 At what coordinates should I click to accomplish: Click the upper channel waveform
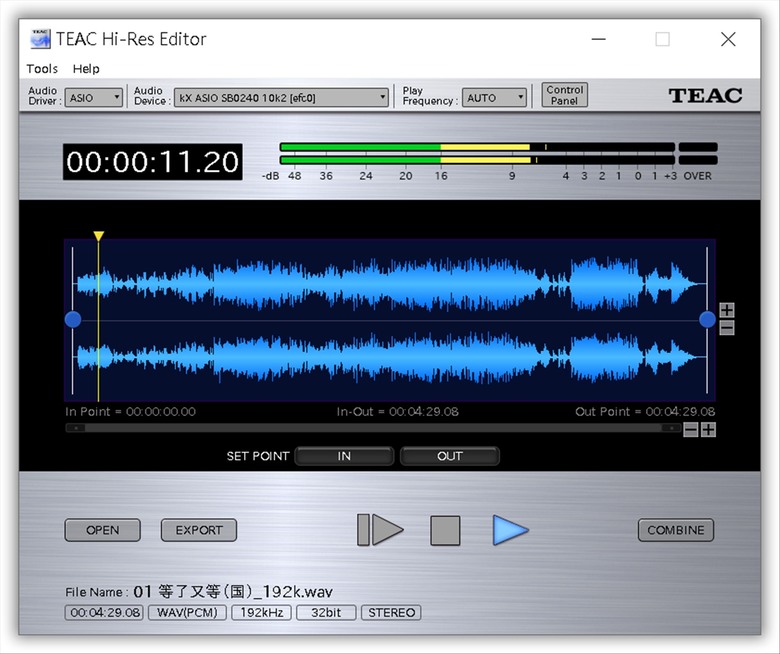[x=390, y=284]
